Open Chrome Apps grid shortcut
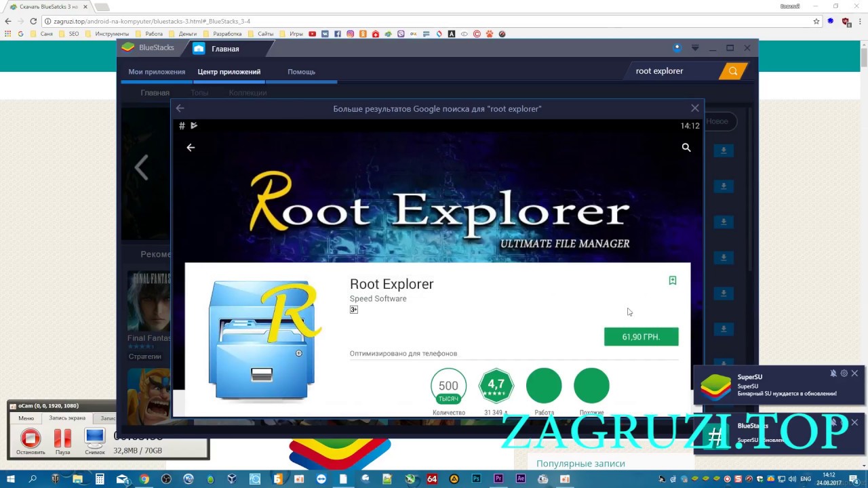Screen dimensions: 868x488 point(8,34)
